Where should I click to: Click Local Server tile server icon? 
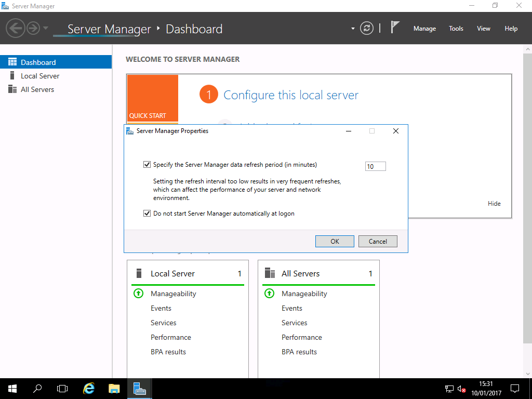click(x=138, y=273)
